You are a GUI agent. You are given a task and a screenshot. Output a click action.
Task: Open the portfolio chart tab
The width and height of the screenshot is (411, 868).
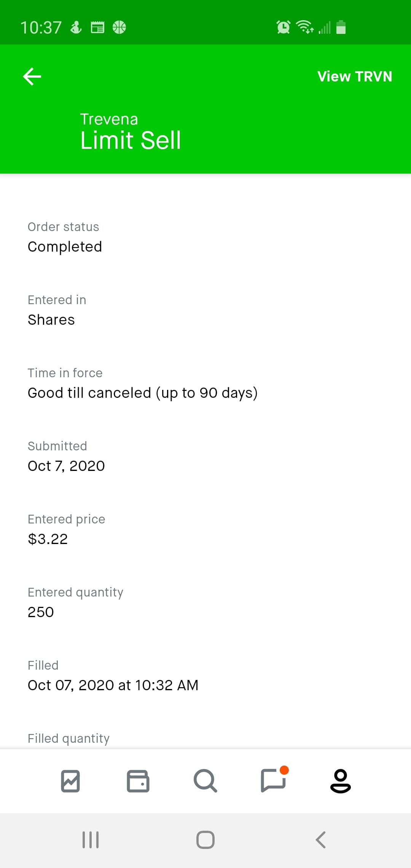pyautogui.click(x=70, y=781)
